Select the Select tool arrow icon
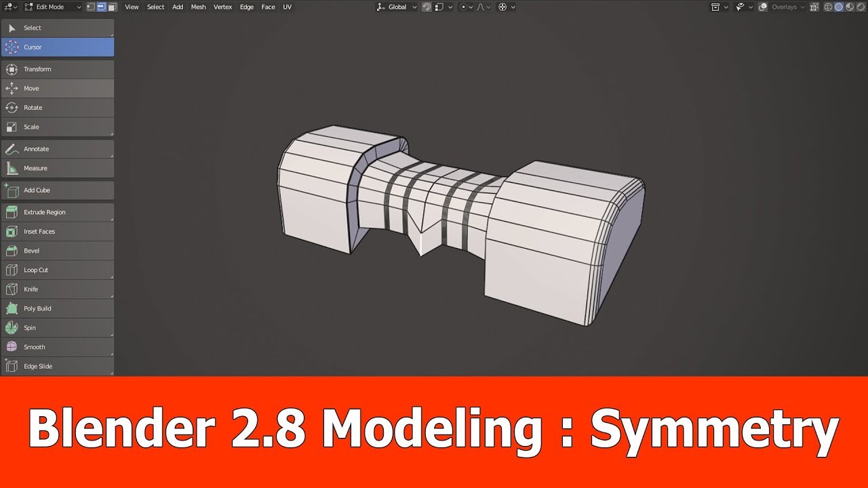 pyautogui.click(x=12, y=28)
